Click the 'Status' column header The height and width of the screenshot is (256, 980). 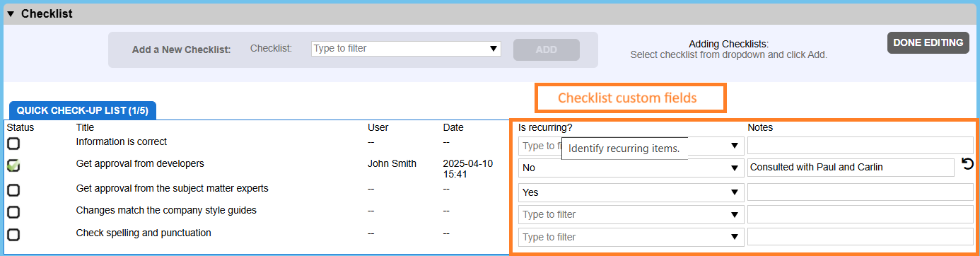pos(21,128)
